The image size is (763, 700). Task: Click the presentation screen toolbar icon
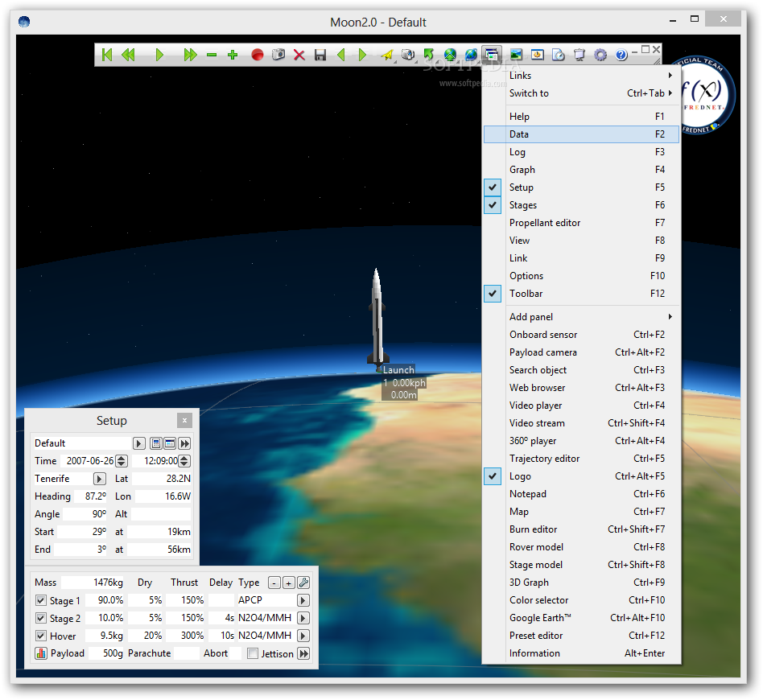click(x=579, y=55)
